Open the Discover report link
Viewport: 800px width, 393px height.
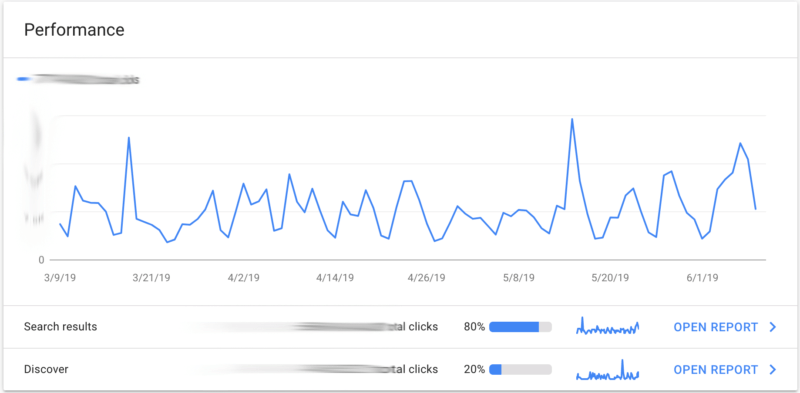716,370
